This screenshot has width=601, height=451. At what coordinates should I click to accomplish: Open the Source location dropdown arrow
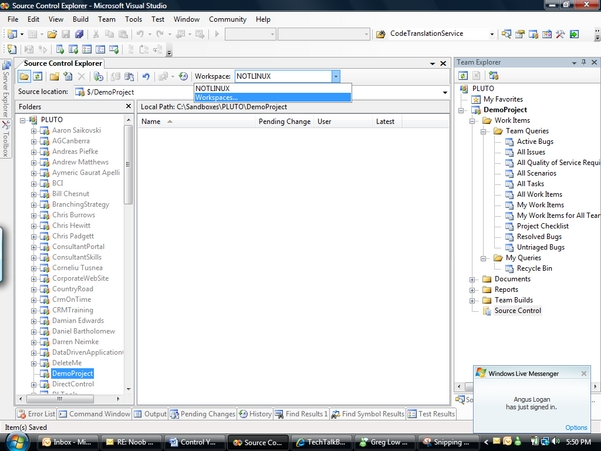[x=445, y=92]
